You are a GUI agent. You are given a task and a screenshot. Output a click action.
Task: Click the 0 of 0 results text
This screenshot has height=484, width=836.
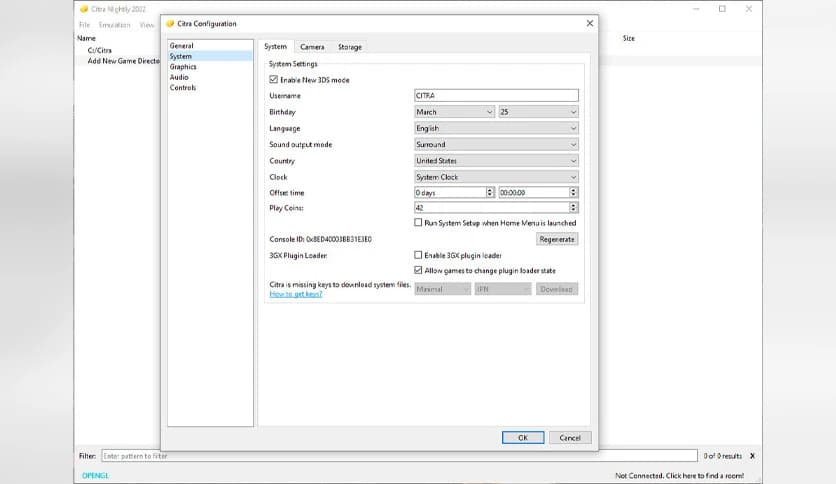pyautogui.click(x=722, y=456)
